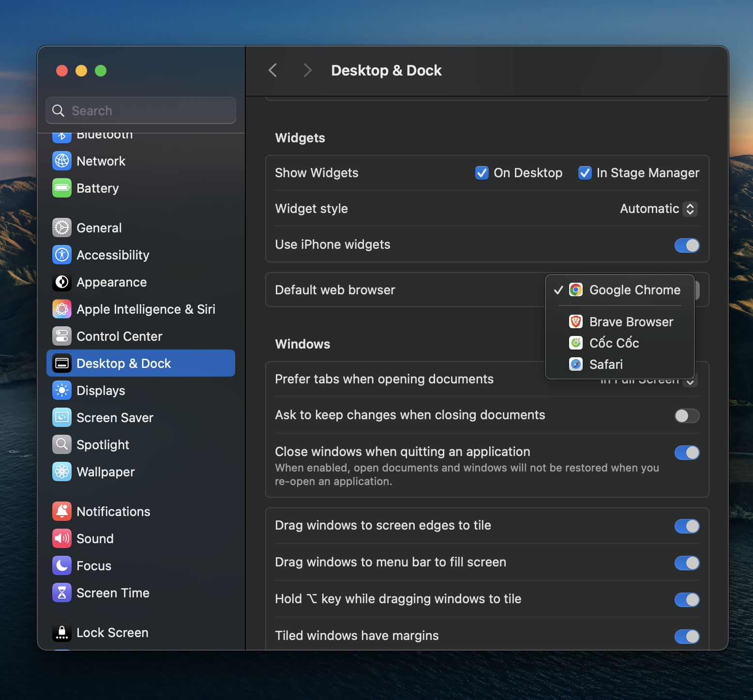Open Screen Time settings label
Screen dimensions: 753x700
[x=113, y=593]
